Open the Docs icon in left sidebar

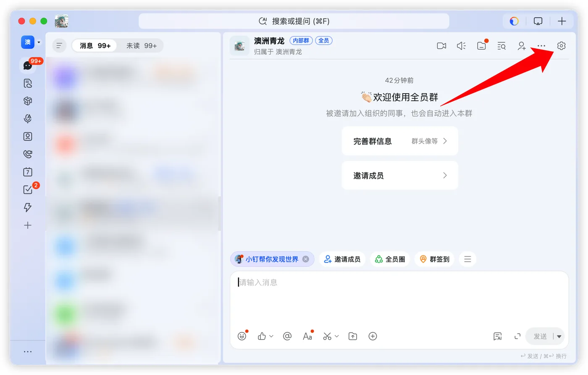(x=28, y=83)
